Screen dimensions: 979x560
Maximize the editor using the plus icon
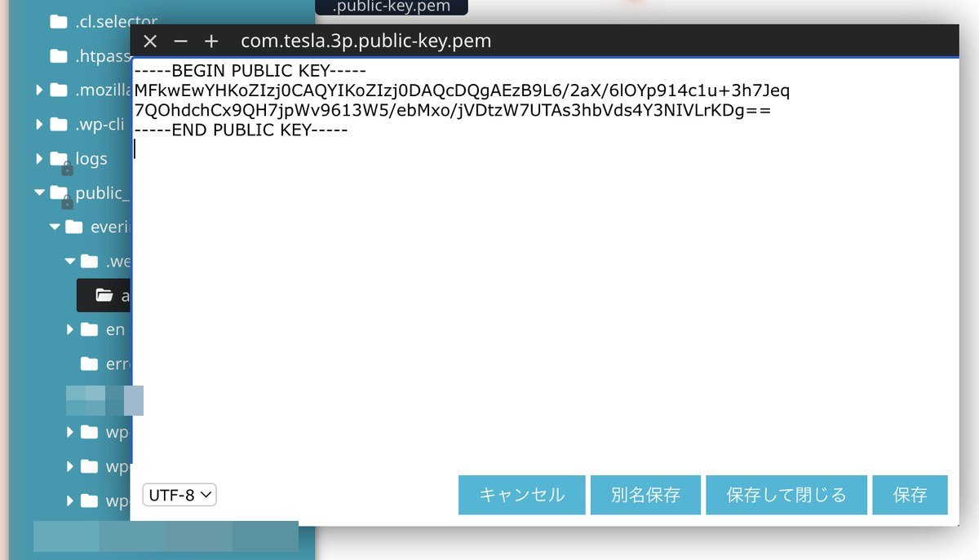click(211, 41)
